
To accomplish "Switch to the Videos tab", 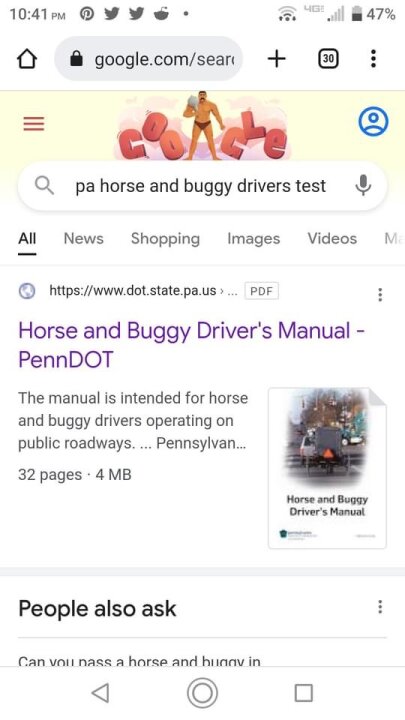I will click(x=332, y=239).
